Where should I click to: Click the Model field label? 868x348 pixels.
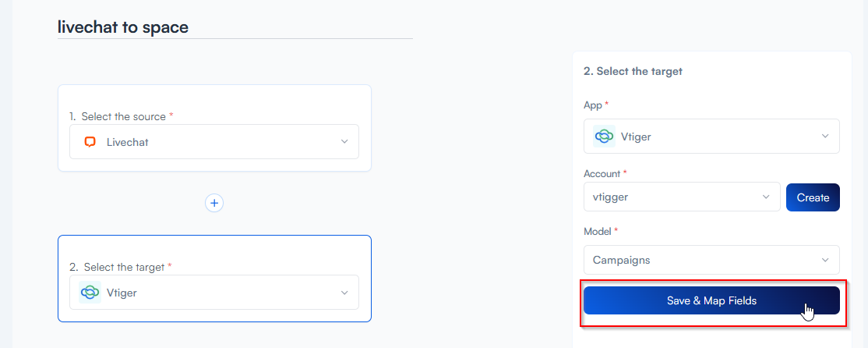[598, 232]
